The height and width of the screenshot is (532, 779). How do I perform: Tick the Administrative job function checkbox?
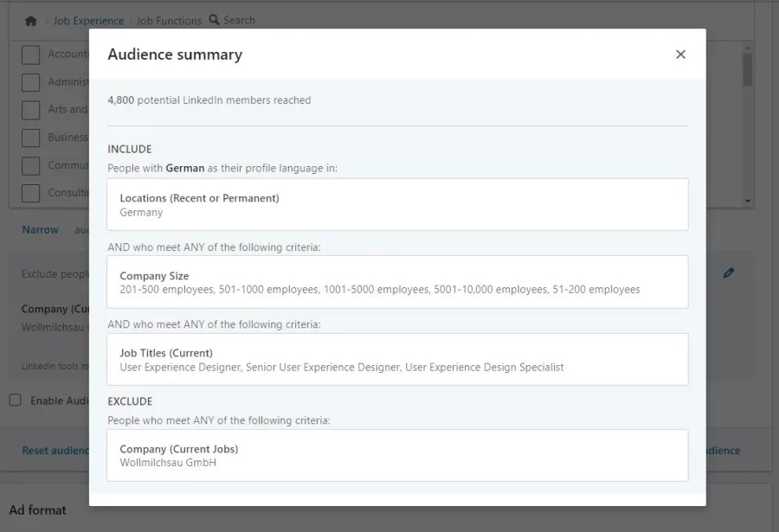[x=31, y=82]
